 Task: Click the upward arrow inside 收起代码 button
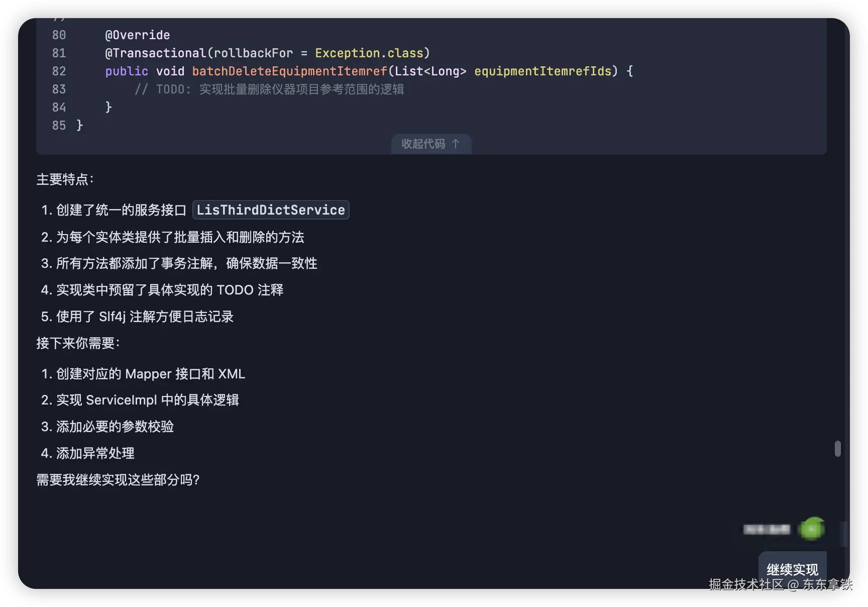tap(456, 144)
